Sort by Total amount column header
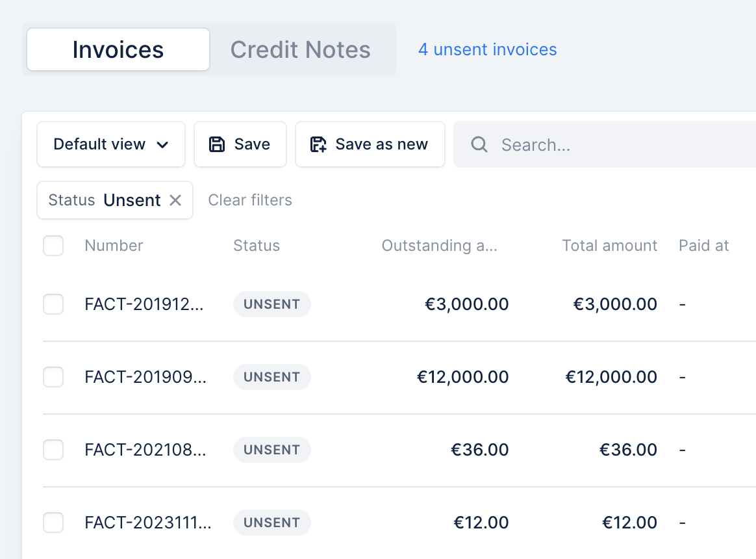The image size is (756, 559). pos(609,246)
